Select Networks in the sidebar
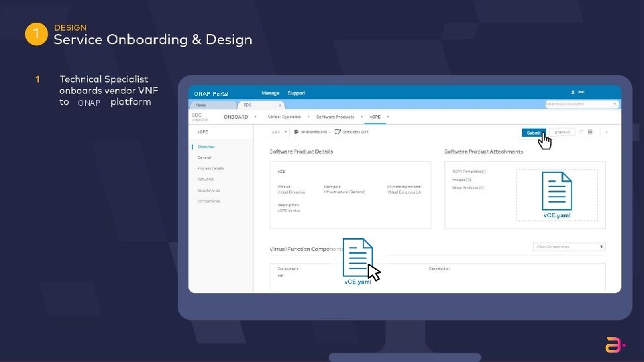This screenshot has width=644, height=362. point(205,180)
